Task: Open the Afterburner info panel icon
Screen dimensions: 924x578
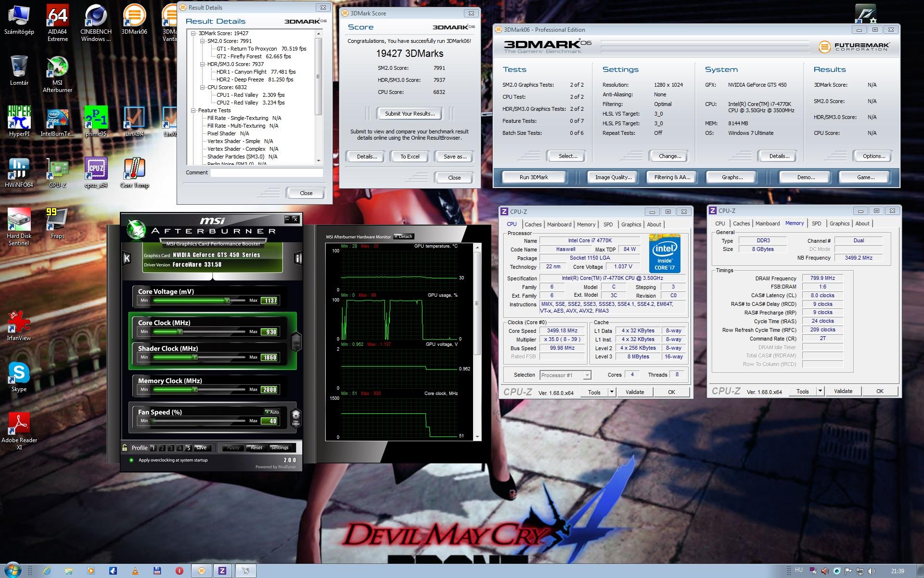Action: (298, 259)
